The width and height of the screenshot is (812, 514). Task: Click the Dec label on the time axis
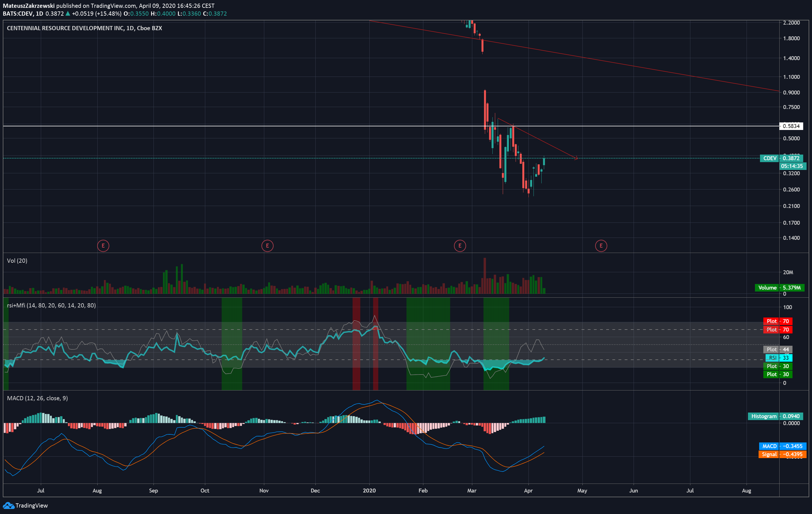point(315,491)
